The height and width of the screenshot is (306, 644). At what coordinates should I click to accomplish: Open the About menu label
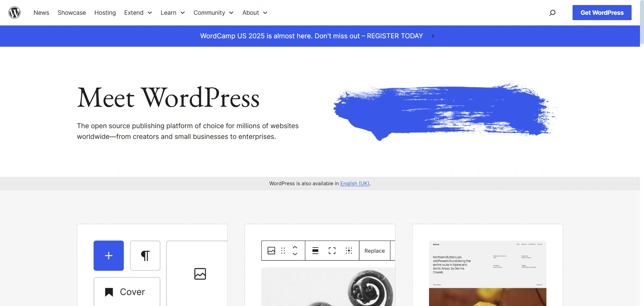click(x=251, y=13)
